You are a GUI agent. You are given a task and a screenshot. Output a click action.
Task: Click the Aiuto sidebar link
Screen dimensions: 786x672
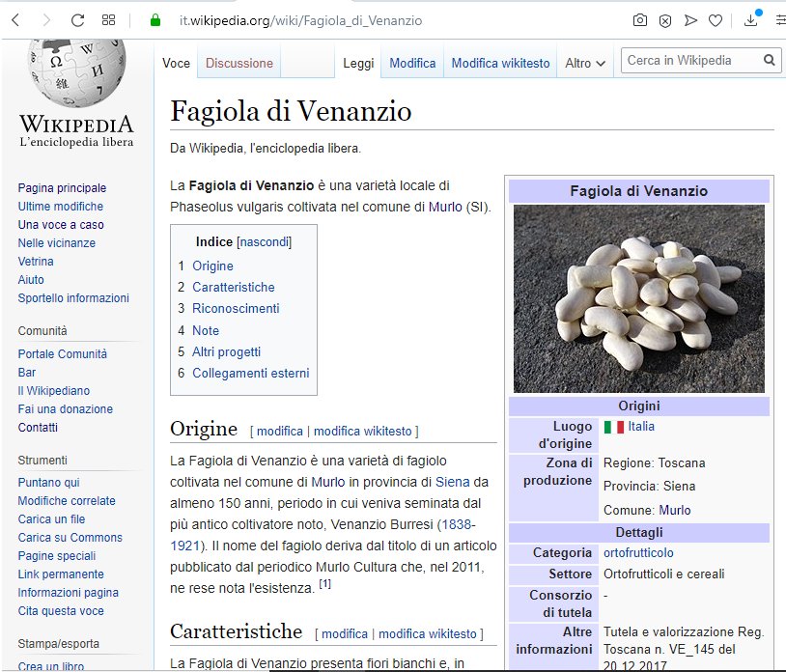pyautogui.click(x=31, y=280)
